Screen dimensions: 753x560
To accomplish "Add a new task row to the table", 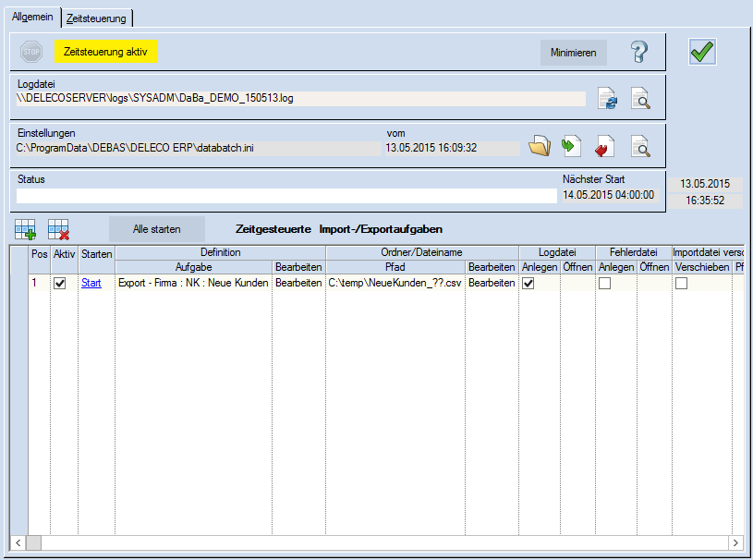I will point(26,229).
